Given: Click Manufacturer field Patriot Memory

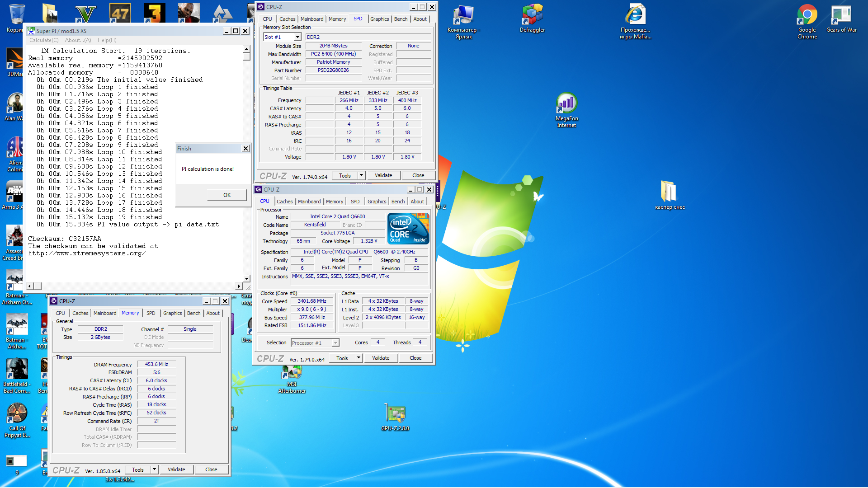Looking at the screenshot, I should point(334,62).
